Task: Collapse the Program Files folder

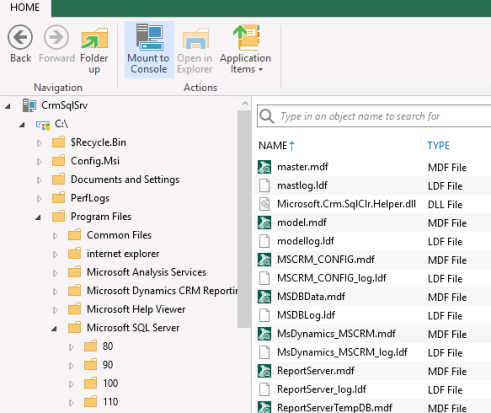Action: click(38, 217)
